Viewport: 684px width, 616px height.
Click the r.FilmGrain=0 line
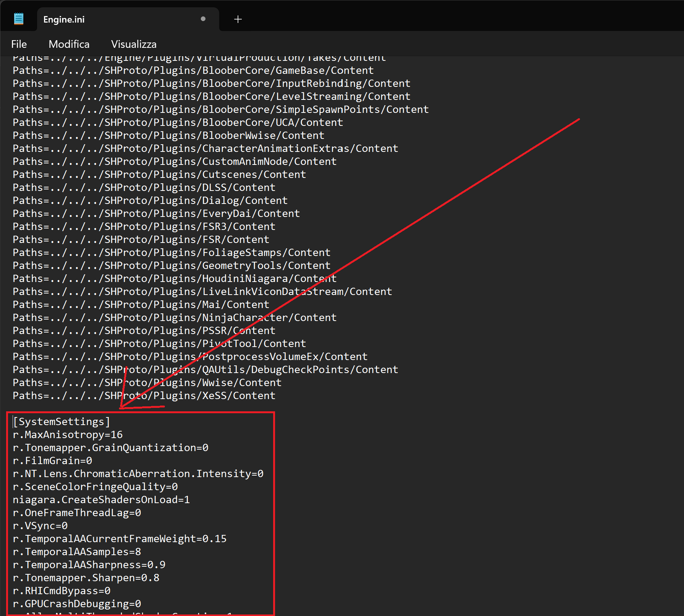pyautogui.click(x=52, y=461)
